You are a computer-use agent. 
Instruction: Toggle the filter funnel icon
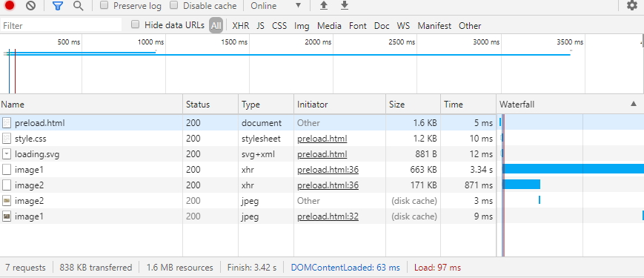(x=58, y=5)
